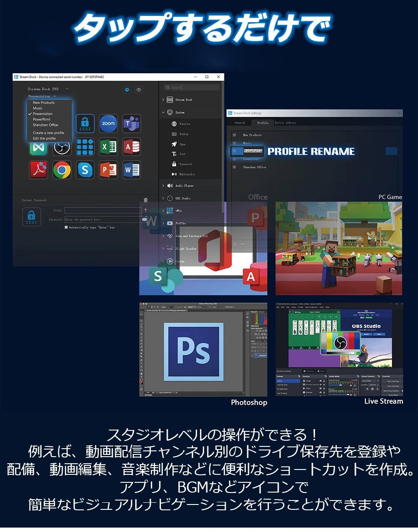The width and height of the screenshot is (418, 532).
Task: Choose Shenzhen Office from profile menu
Action: pyautogui.click(x=45, y=125)
